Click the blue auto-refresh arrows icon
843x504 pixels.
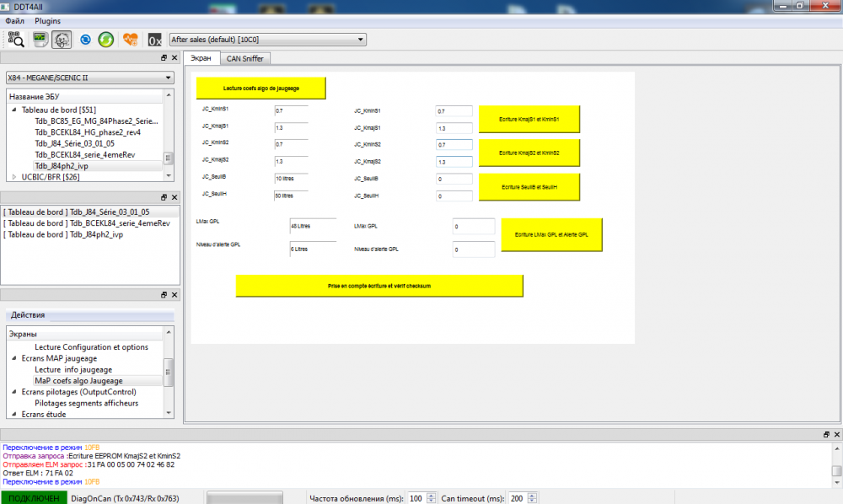coord(85,40)
